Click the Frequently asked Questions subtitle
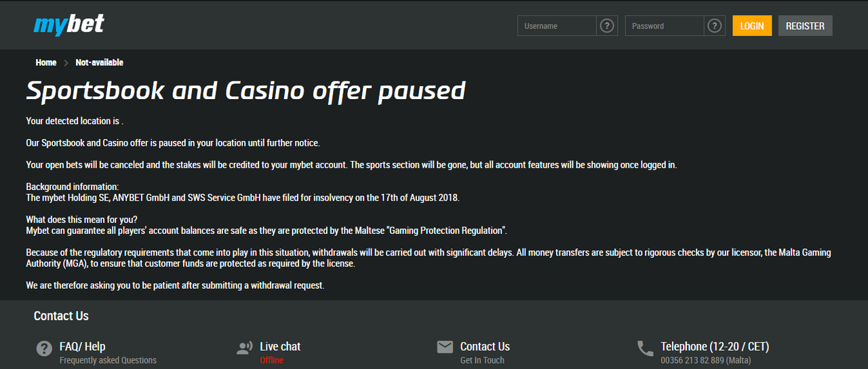Image resolution: width=868 pixels, height=369 pixels. (108, 360)
